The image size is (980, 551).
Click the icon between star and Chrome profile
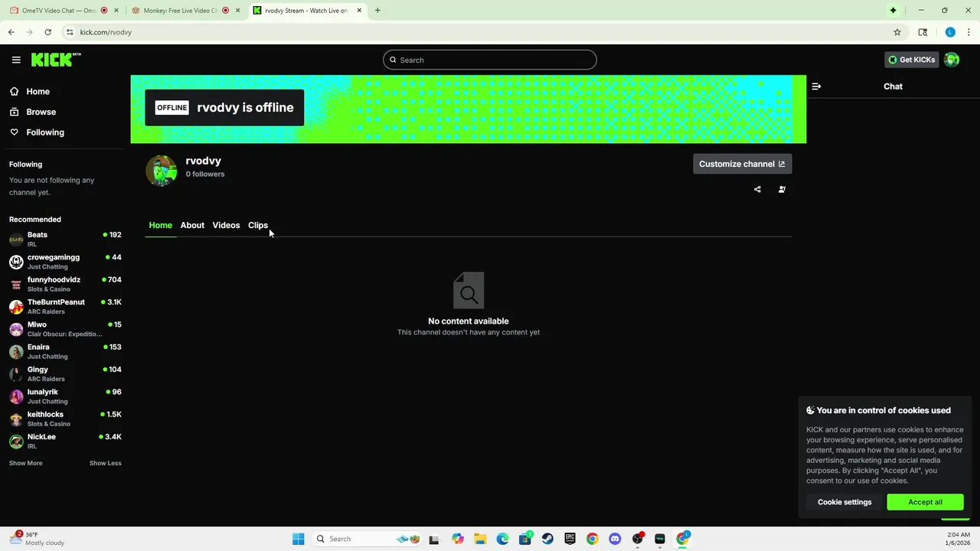click(923, 32)
